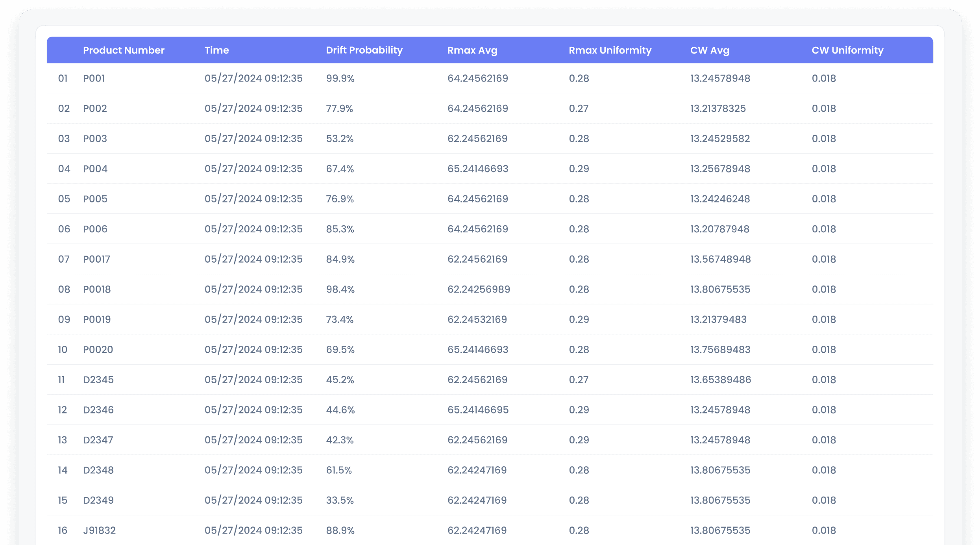Screen dimensions: 980x545
Task: Click the Product Number column header
Action: coord(124,50)
